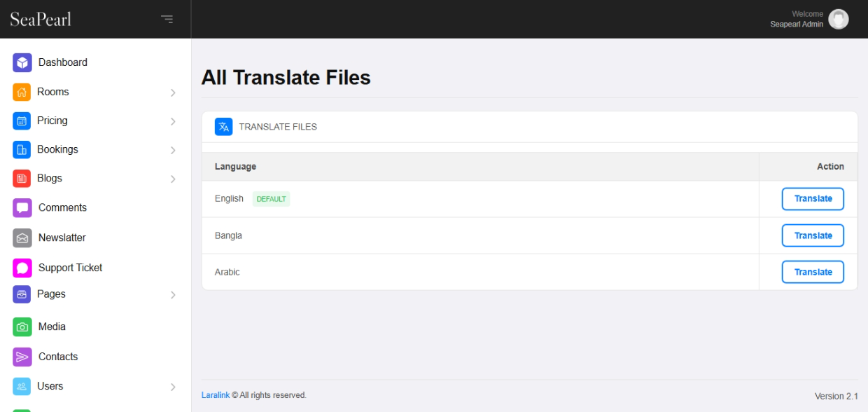868x412 pixels.
Task: Expand the Pricing submenu arrow
Action: click(173, 121)
